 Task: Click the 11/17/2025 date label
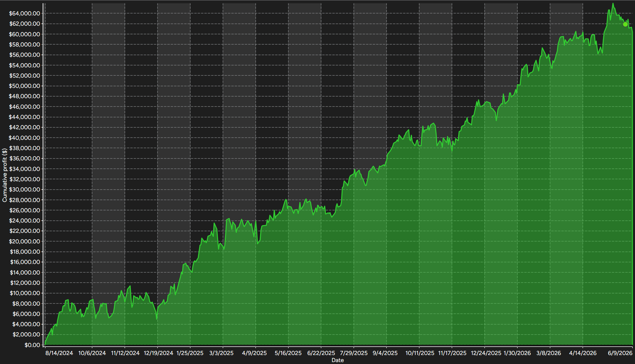[453, 353]
